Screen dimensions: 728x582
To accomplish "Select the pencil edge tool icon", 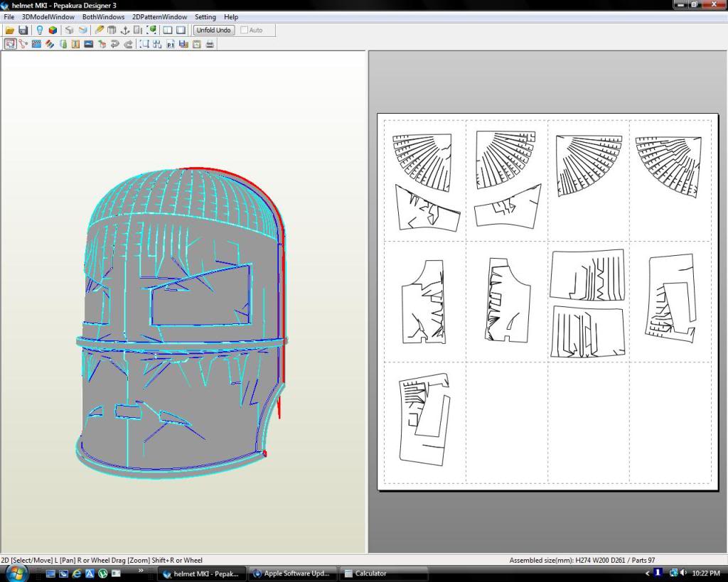I will [99, 31].
